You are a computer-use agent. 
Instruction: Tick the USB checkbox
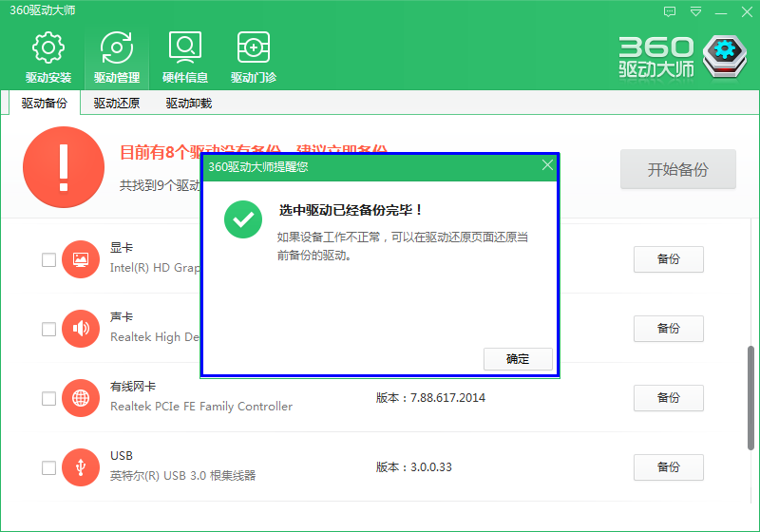pos(48,467)
